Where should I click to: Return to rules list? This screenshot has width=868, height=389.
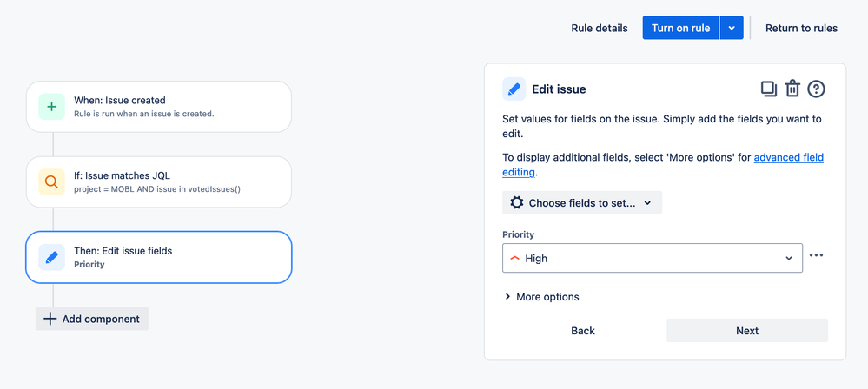tap(801, 28)
